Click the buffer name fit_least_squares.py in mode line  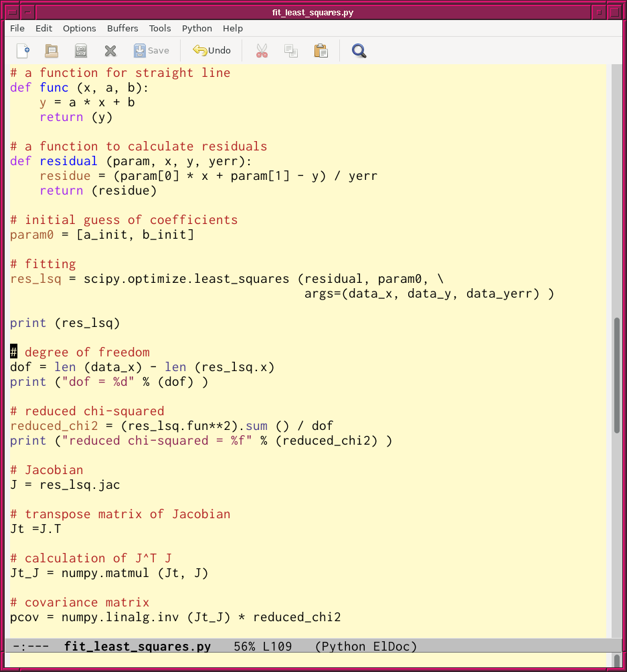click(137, 647)
